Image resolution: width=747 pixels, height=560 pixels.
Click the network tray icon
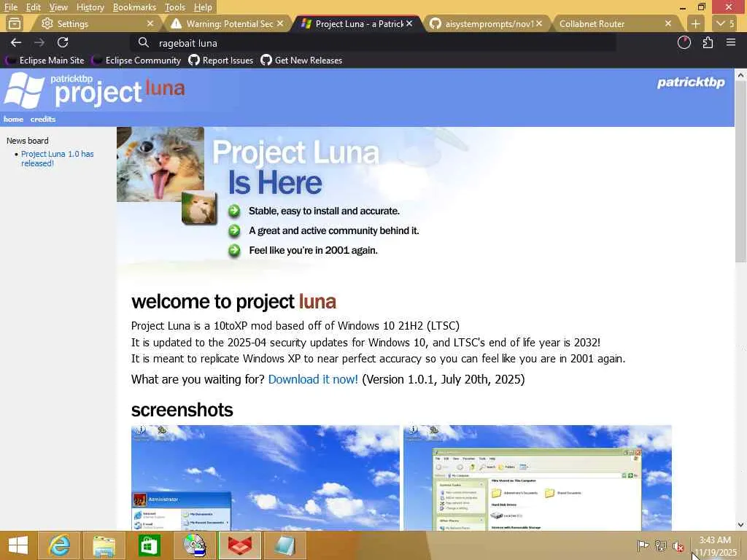coord(661,545)
